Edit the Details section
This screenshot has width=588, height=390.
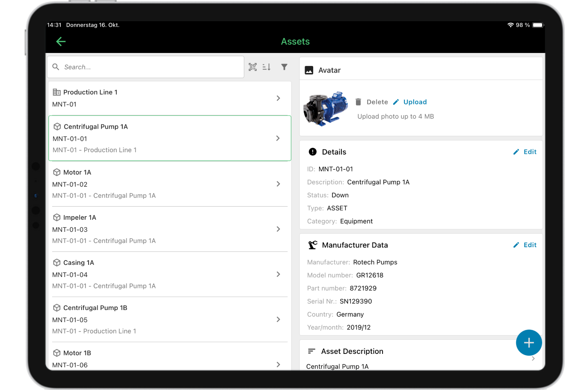[525, 152]
